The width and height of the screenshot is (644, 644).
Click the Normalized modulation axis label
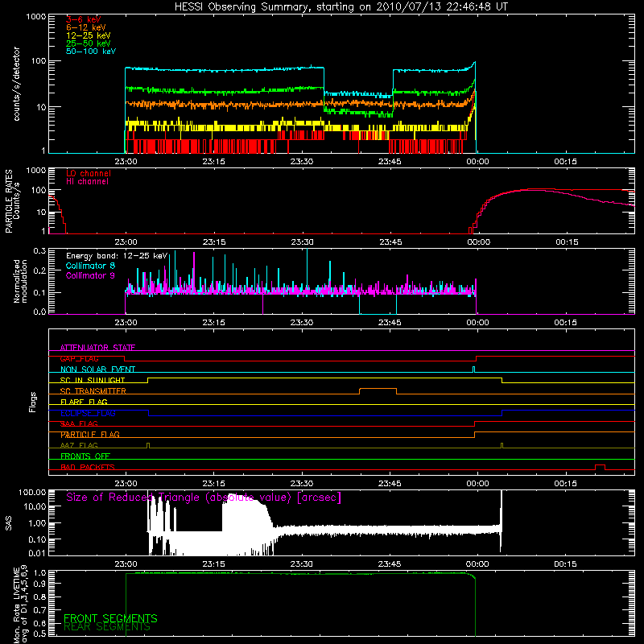coord(20,281)
